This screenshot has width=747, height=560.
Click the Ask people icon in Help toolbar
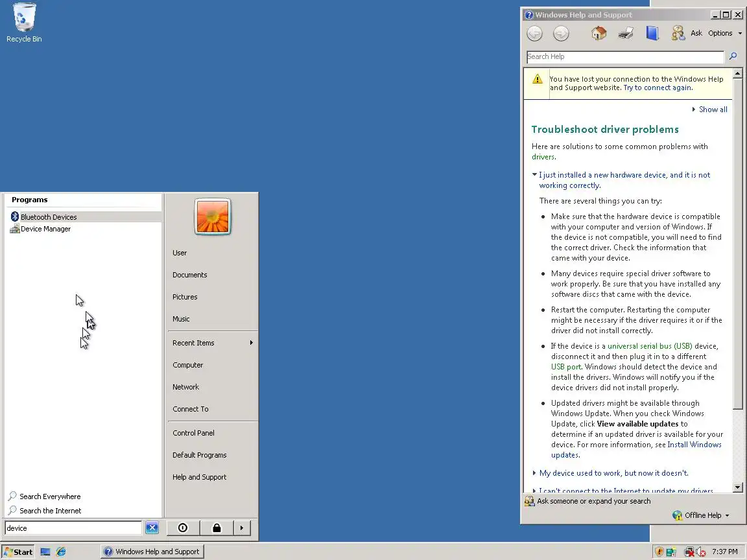678,33
